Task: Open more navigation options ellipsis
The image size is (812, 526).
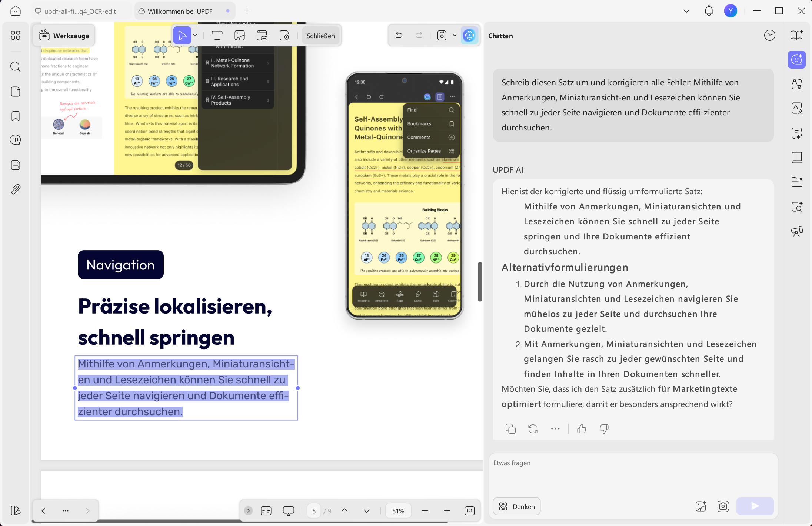Action: coord(66,510)
